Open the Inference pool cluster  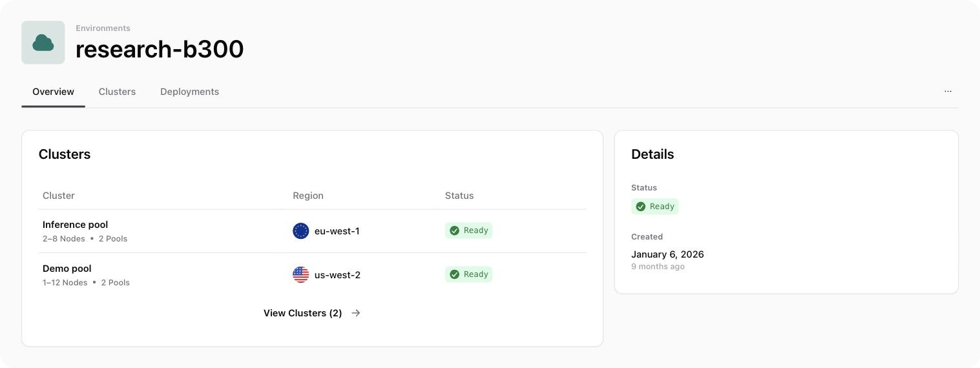tap(75, 225)
